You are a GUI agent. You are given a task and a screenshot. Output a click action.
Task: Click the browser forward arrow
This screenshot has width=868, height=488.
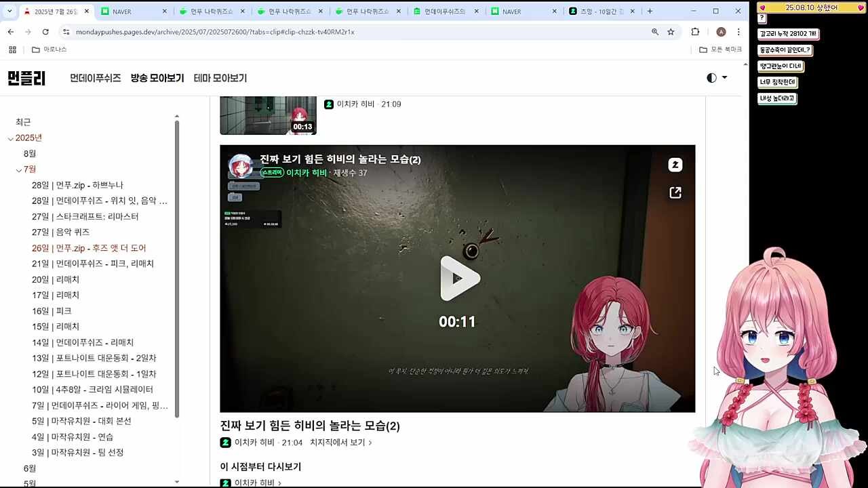coord(28,32)
